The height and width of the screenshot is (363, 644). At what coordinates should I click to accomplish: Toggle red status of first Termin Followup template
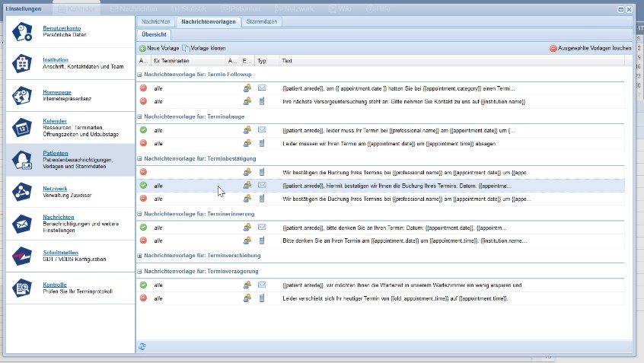click(143, 88)
